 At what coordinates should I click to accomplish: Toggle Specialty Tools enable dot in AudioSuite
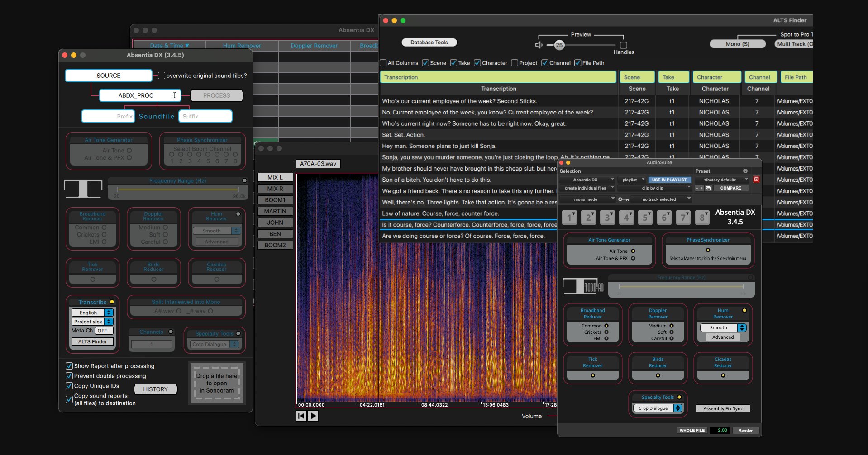[679, 397]
